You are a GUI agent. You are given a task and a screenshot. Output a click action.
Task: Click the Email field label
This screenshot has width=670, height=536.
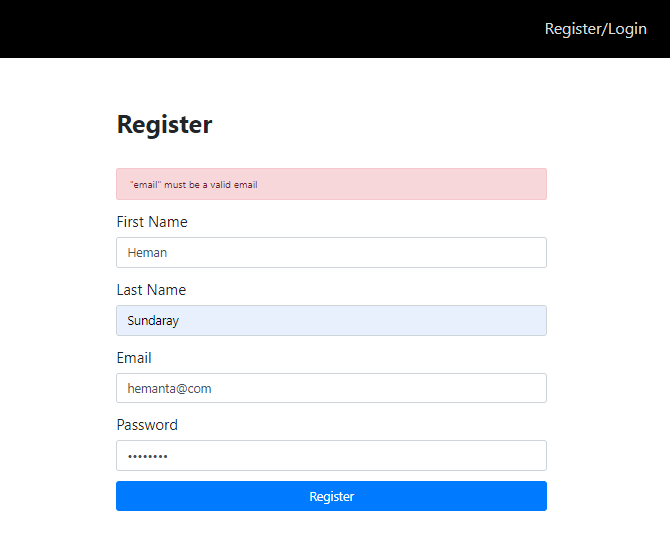coord(134,358)
